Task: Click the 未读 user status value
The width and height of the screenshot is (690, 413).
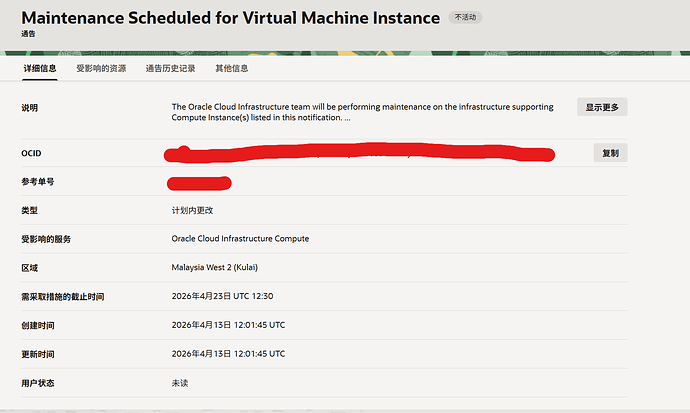Action: (180, 383)
